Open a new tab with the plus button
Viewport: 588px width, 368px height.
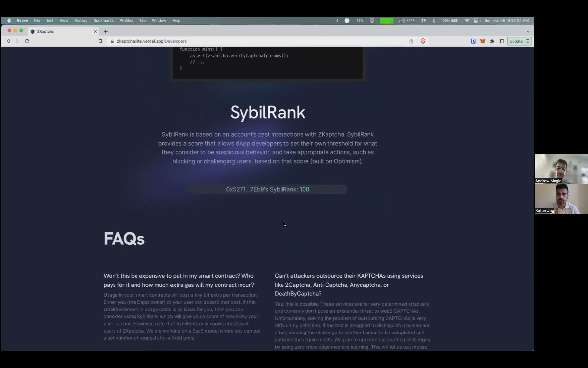pyautogui.click(x=106, y=31)
